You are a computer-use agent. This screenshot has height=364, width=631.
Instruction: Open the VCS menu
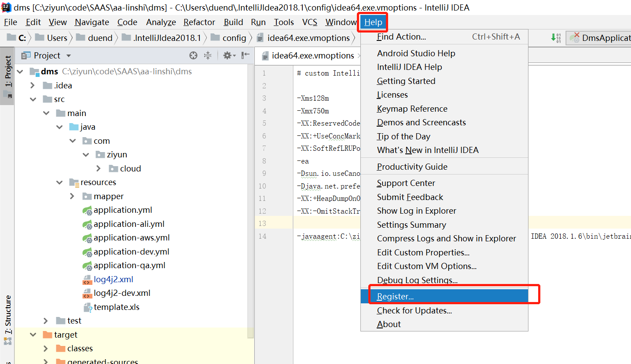310,22
